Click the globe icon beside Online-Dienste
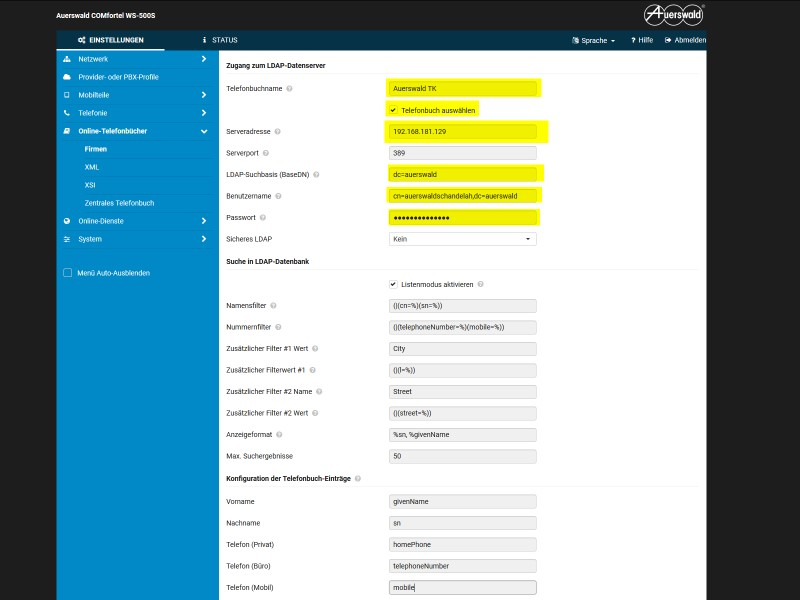800x600 pixels. click(x=67, y=221)
